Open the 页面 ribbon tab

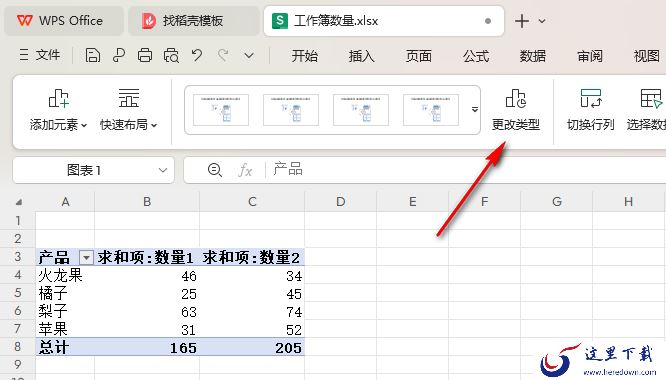418,56
